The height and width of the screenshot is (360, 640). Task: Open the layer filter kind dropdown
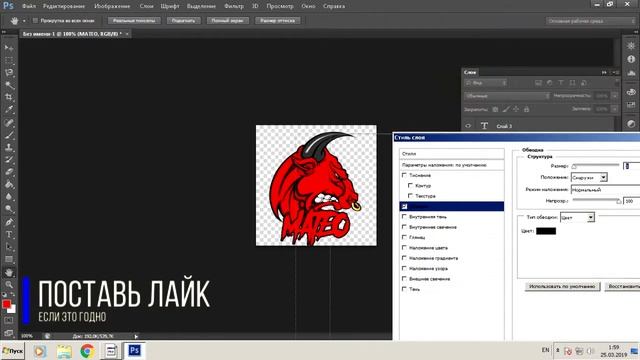point(486,83)
